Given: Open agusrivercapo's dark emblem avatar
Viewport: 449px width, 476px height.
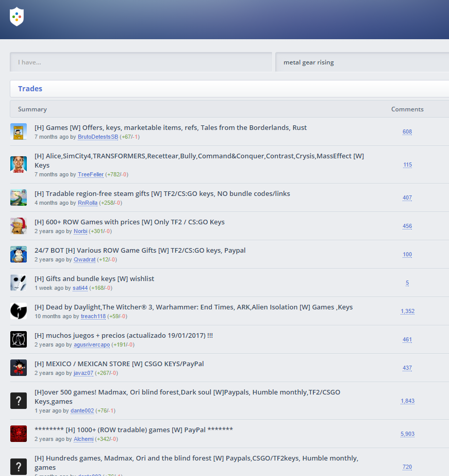Looking at the screenshot, I should [x=19, y=339].
